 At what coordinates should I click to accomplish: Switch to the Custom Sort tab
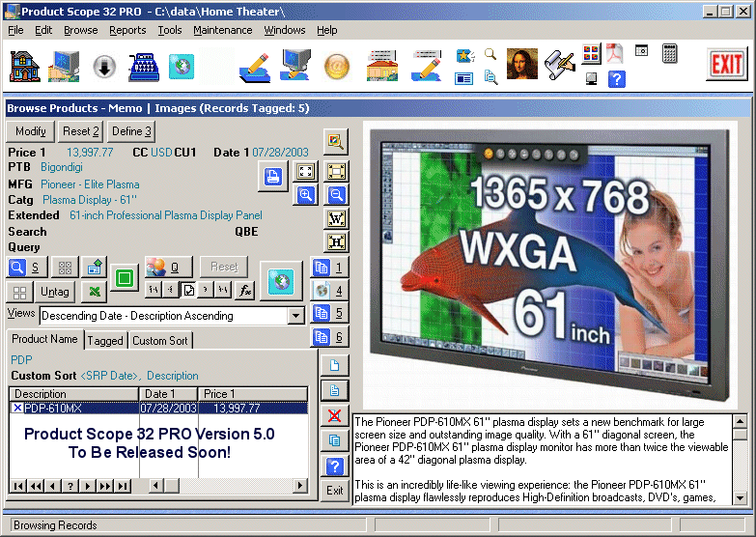(x=160, y=341)
